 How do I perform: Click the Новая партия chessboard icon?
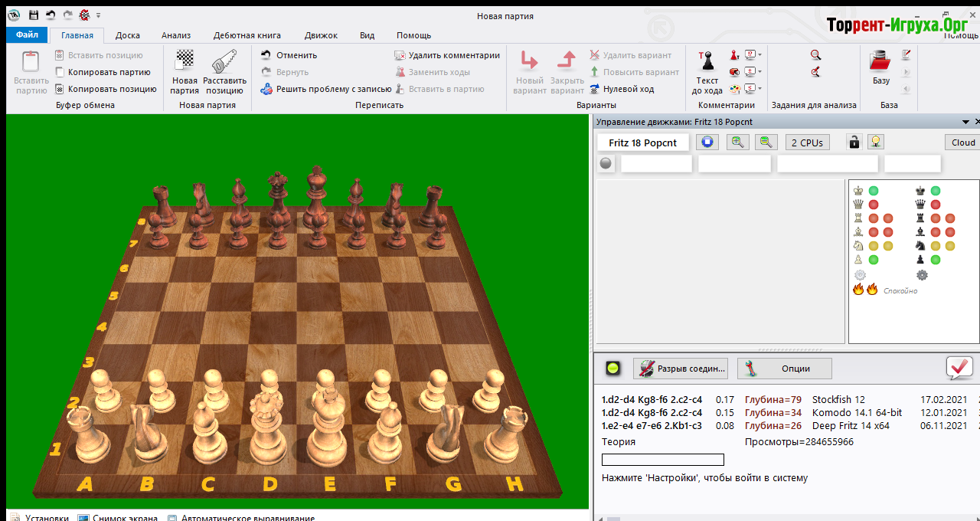coord(185,61)
